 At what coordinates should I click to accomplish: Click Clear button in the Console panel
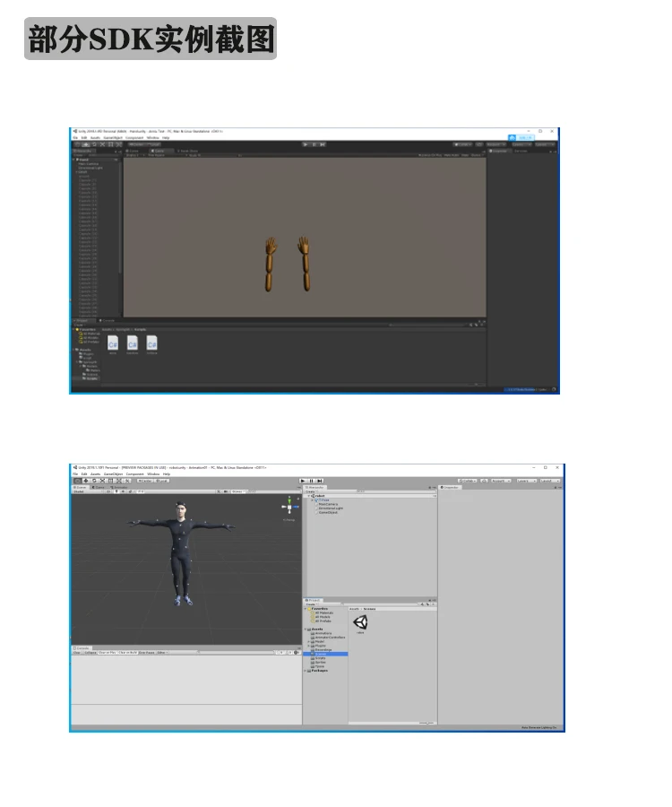coord(77,652)
